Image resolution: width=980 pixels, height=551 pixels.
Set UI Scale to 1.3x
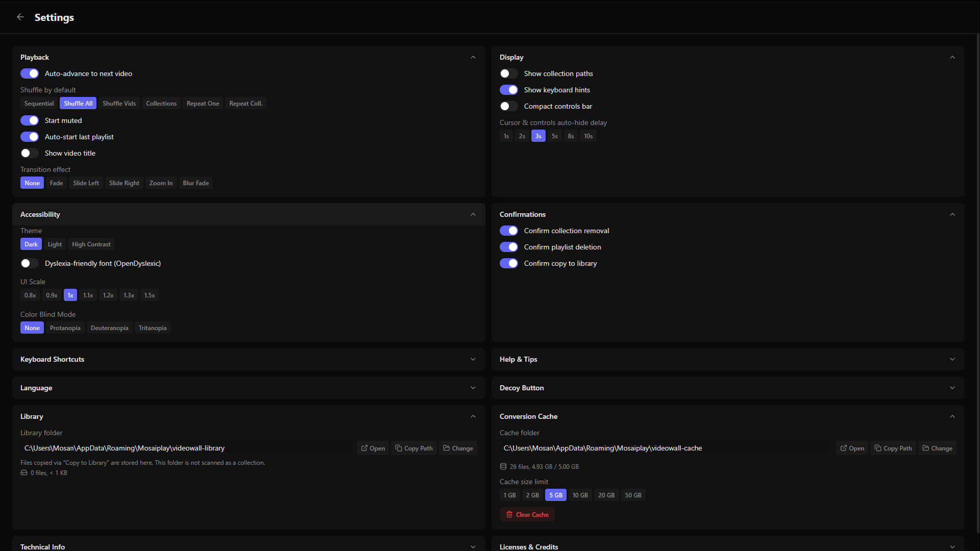click(129, 295)
